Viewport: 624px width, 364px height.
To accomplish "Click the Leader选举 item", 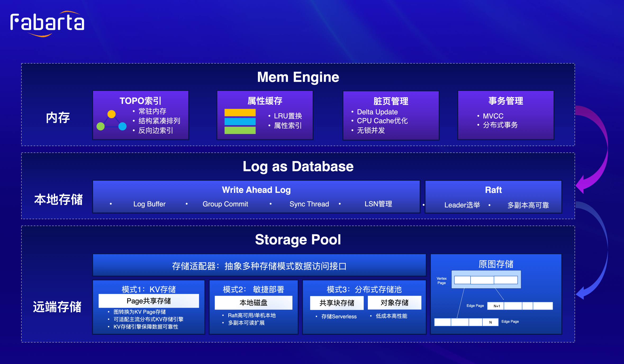I will [462, 205].
